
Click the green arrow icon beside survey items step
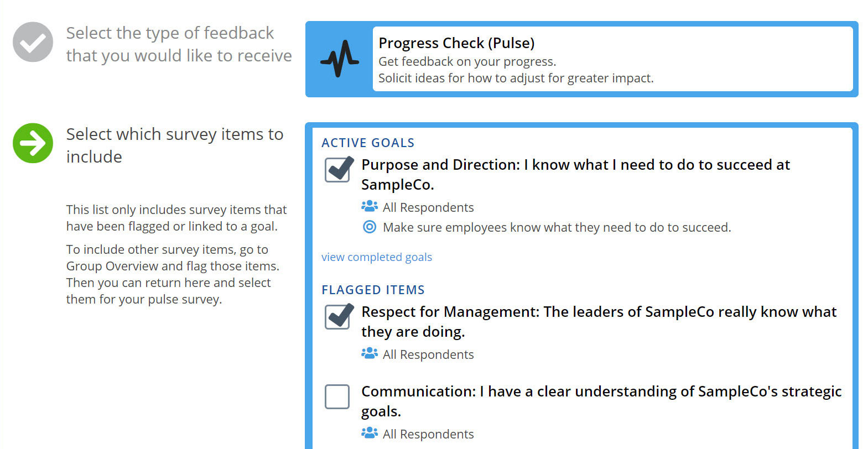32,144
